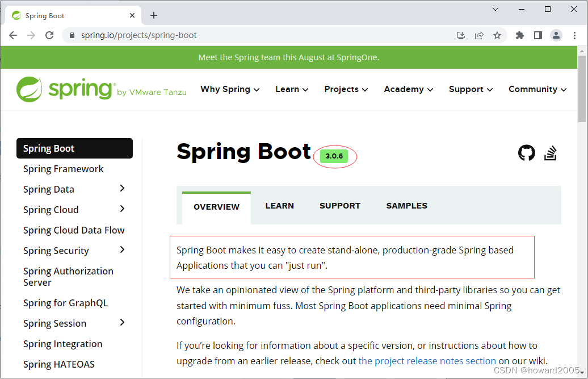Open the Projects dropdown menu
588x379 pixels.
click(346, 89)
